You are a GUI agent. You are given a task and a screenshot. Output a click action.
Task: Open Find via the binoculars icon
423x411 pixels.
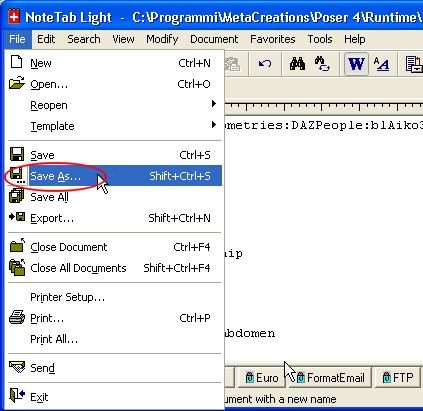coord(297,63)
